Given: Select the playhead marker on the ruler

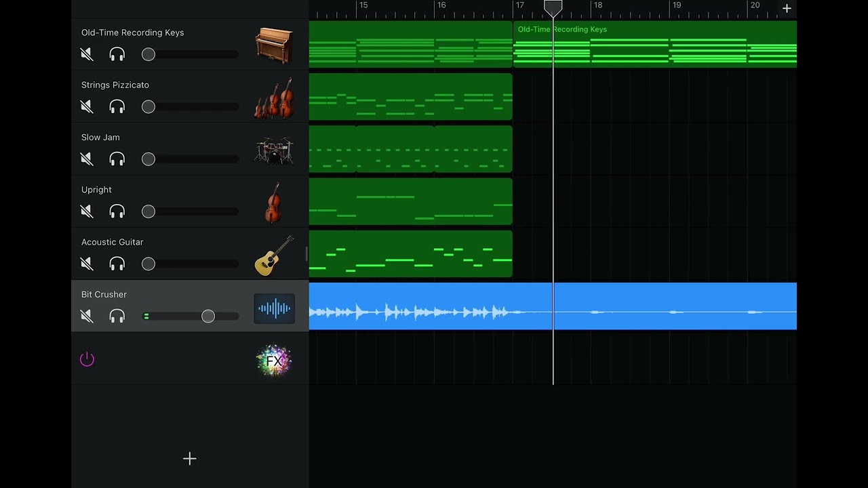Looking at the screenshot, I should tap(553, 9).
